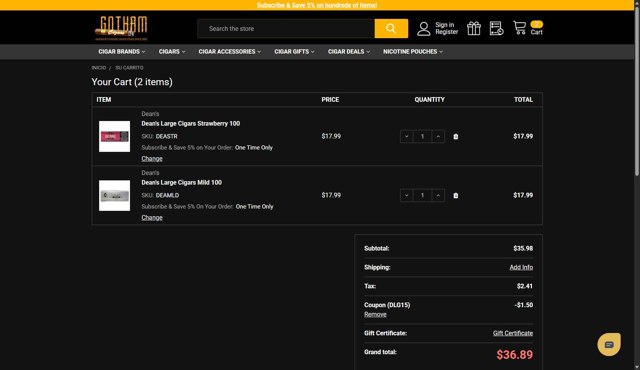
Task: Click Add Info for shipping
Action: coord(521,268)
